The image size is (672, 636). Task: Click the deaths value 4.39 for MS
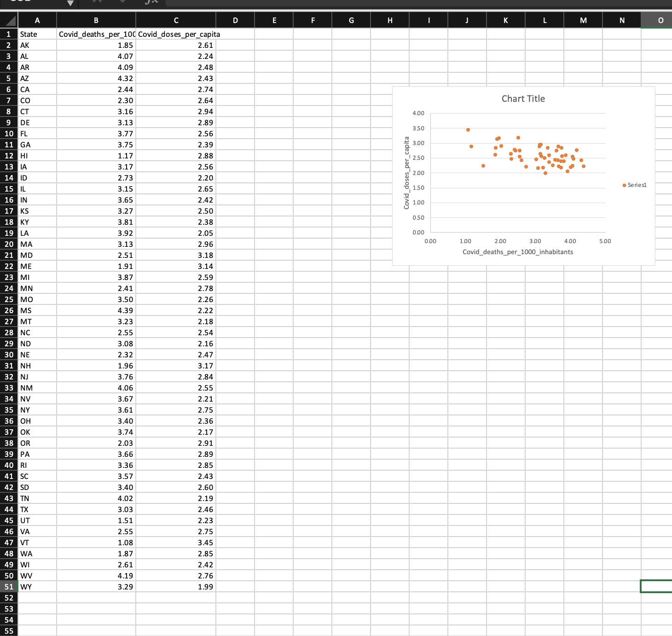tap(96, 310)
